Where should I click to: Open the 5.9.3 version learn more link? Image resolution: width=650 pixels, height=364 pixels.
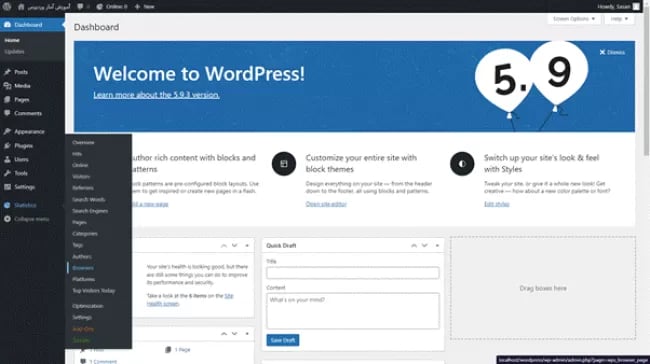(x=156, y=95)
